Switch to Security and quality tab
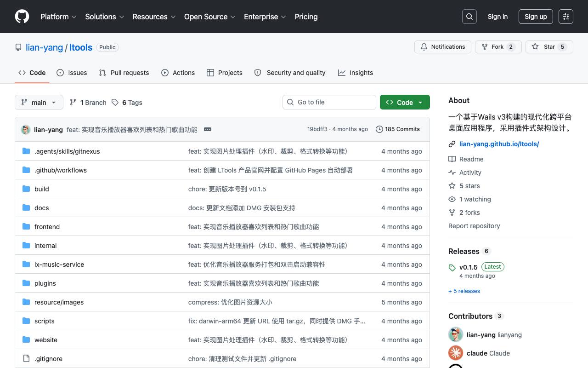This screenshot has width=588, height=368. pyautogui.click(x=290, y=73)
